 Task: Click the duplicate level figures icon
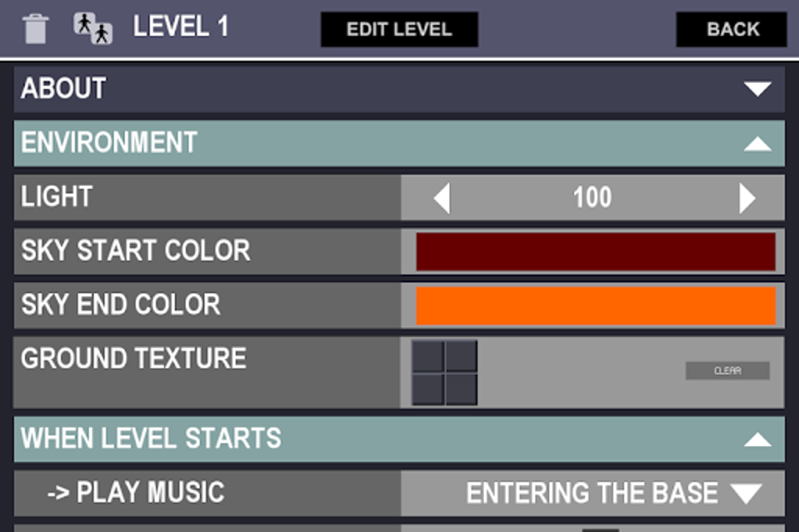[x=93, y=28]
